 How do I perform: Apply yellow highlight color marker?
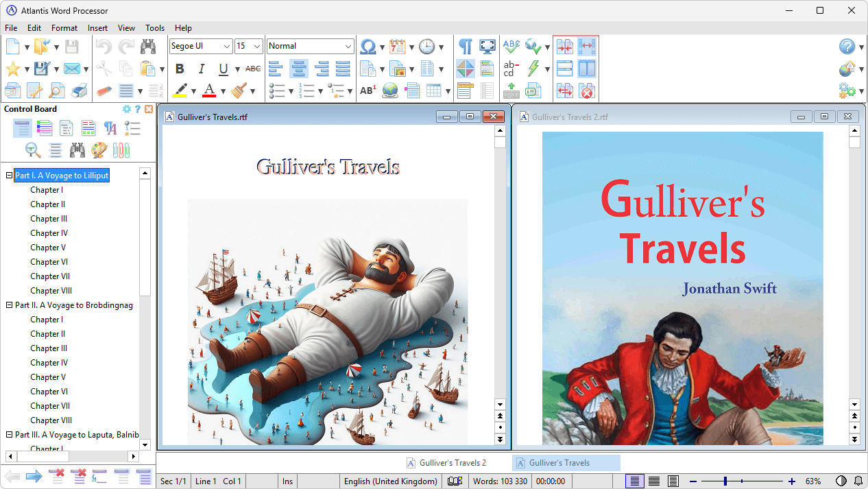[x=180, y=91]
